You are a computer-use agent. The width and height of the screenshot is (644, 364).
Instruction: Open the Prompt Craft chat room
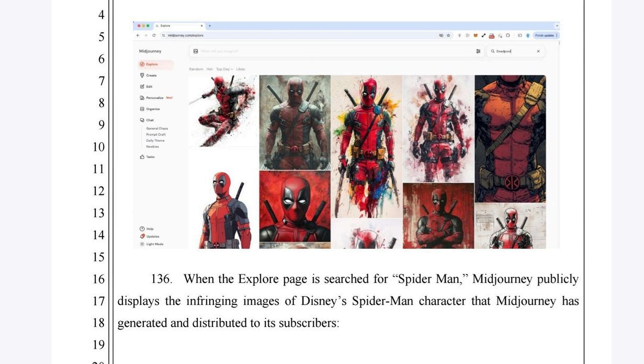(156, 135)
